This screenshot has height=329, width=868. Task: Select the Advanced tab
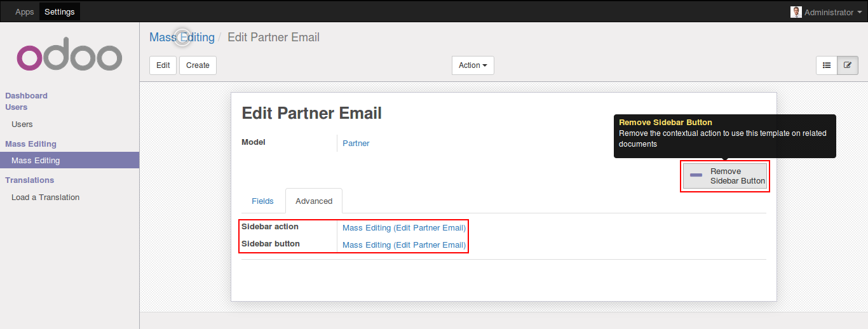coord(314,201)
